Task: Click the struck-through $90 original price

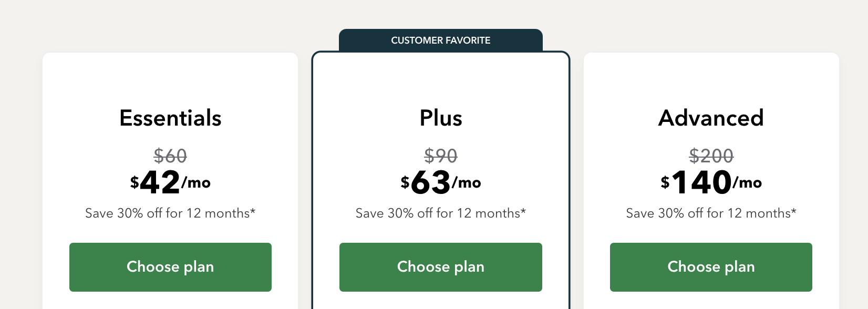Action: [x=440, y=156]
